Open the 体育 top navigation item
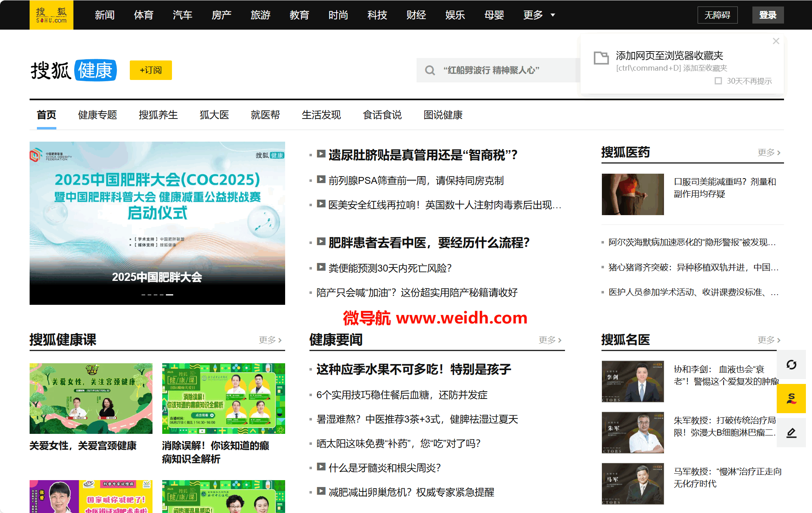The height and width of the screenshot is (513, 812). [x=144, y=15]
